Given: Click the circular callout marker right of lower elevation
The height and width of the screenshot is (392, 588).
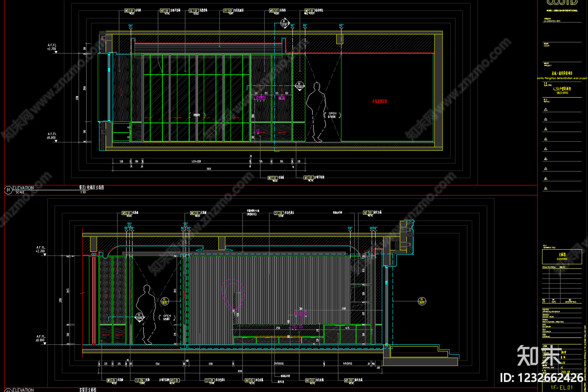Looking at the screenshot, I should pos(422,301).
